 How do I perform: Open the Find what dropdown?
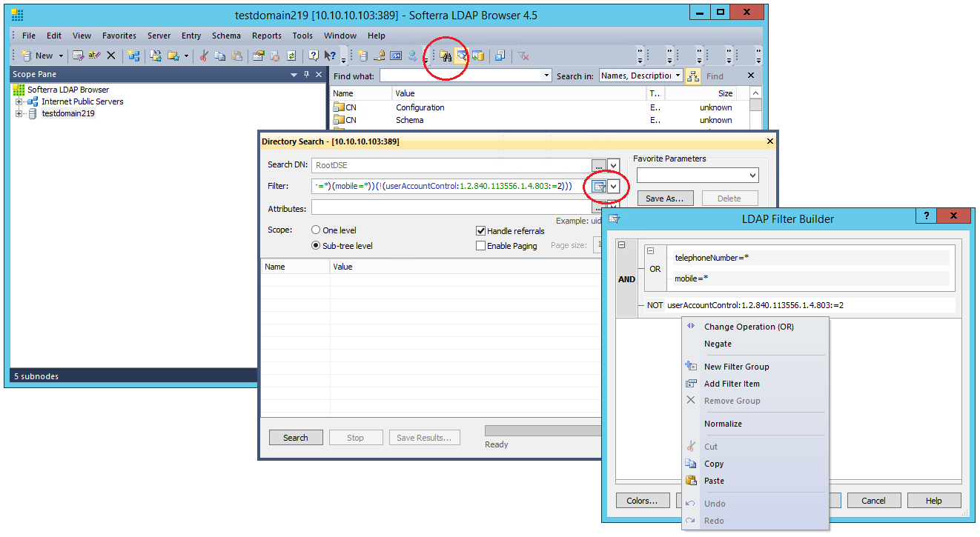[547, 76]
